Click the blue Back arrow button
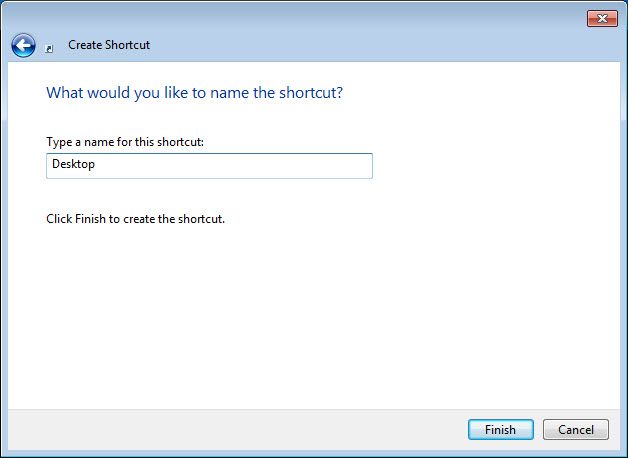The width and height of the screenshot is (628, 458). (23, 45)
